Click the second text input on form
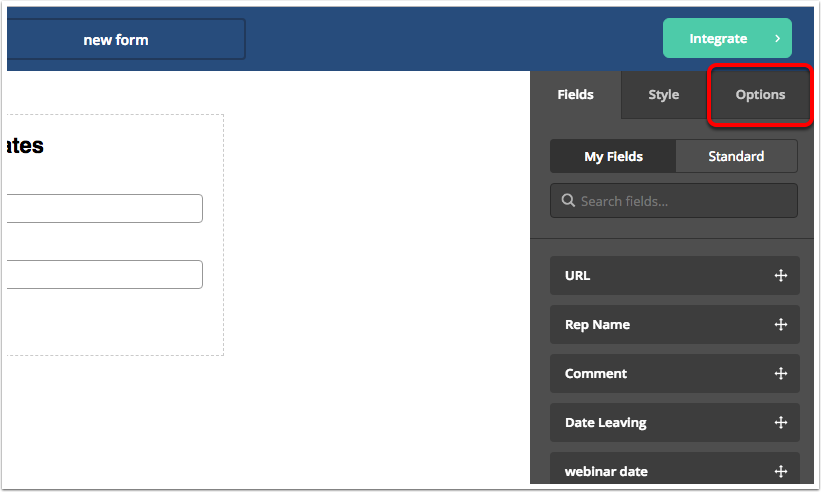Image resolution: width=821 pixels, height=492 pixels. 105,274
